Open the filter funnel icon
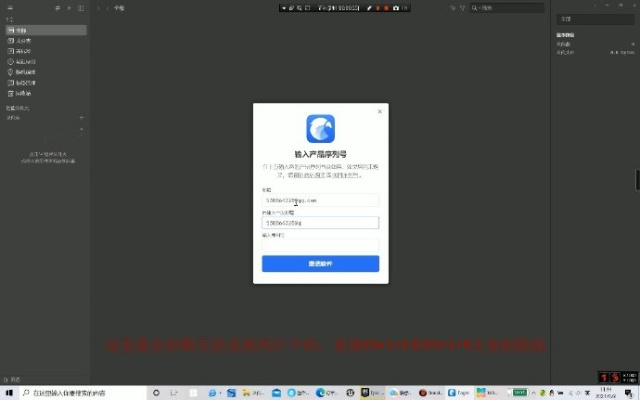This screenshot has width=640, height=400. point(462,8)
